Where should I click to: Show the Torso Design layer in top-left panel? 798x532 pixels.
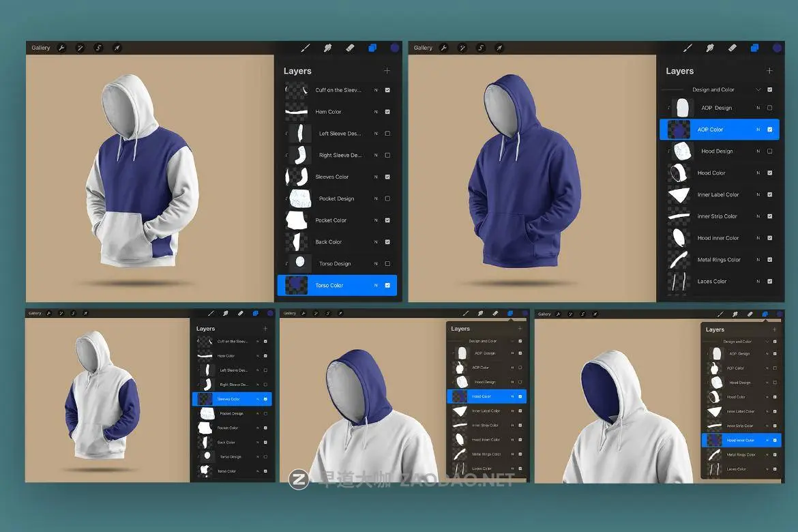pos(387,264)
